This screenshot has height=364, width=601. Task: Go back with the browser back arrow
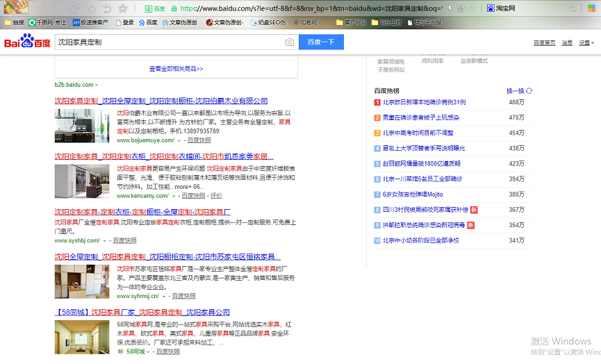tap(42, 8)
